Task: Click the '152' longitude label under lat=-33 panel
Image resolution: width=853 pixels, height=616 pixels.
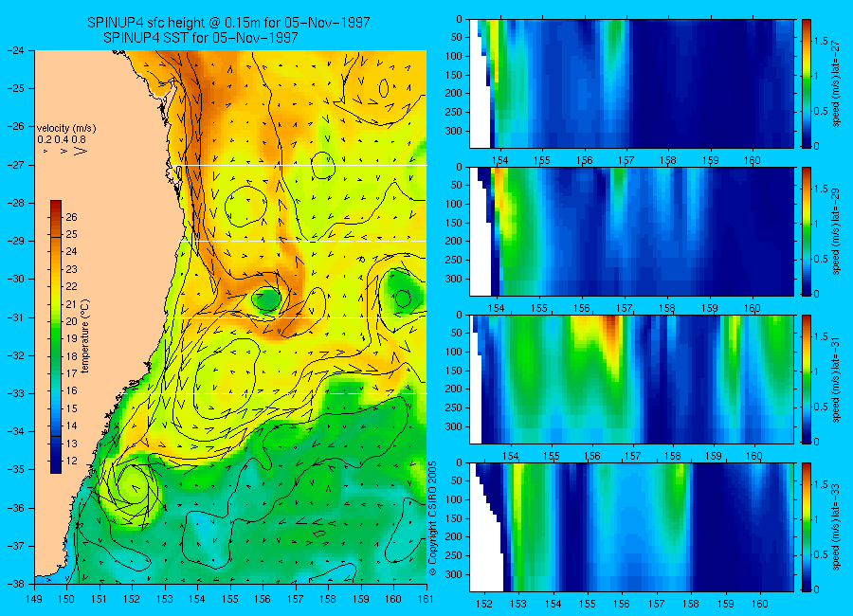Action: 483,604
